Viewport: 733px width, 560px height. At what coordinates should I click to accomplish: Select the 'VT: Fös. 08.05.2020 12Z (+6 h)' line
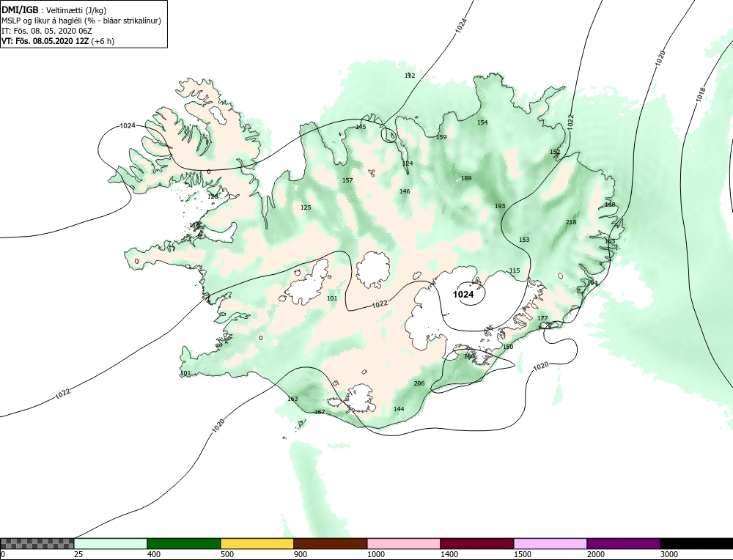coord(58,40)
